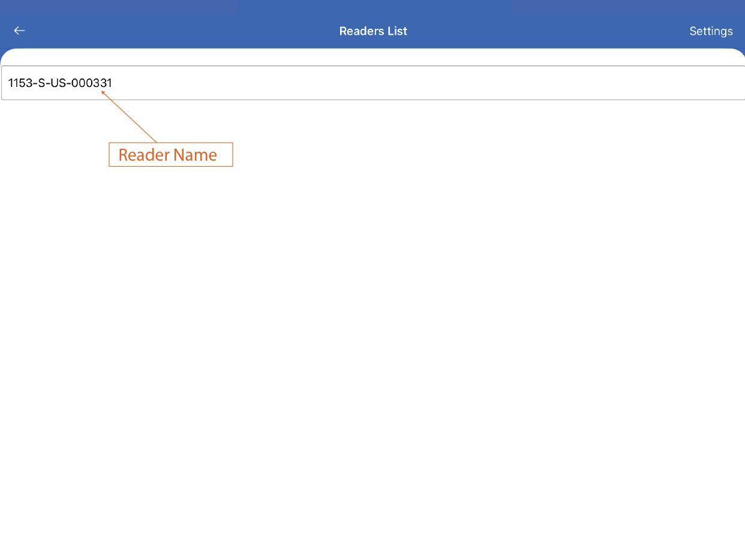Tap the back arrow icon
Image resolution: width=745 pixels, height=560 pixels.
pos(20,31)
